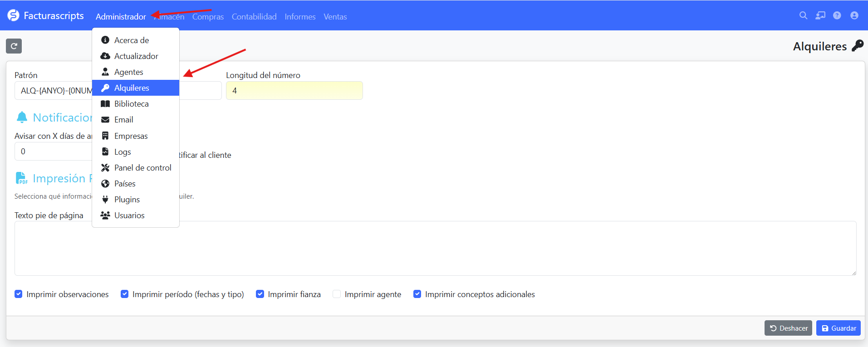The height and width of the screenshot is (347, 868).
Task: Open the Contabilidad menu
Action: click(x=254, y=17)
